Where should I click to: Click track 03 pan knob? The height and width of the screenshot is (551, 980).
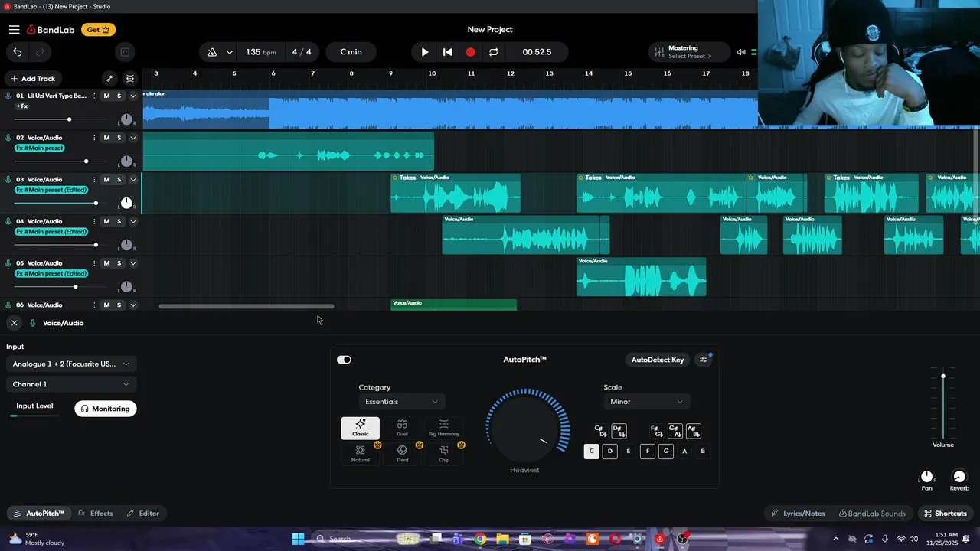[x=126, y=203]
